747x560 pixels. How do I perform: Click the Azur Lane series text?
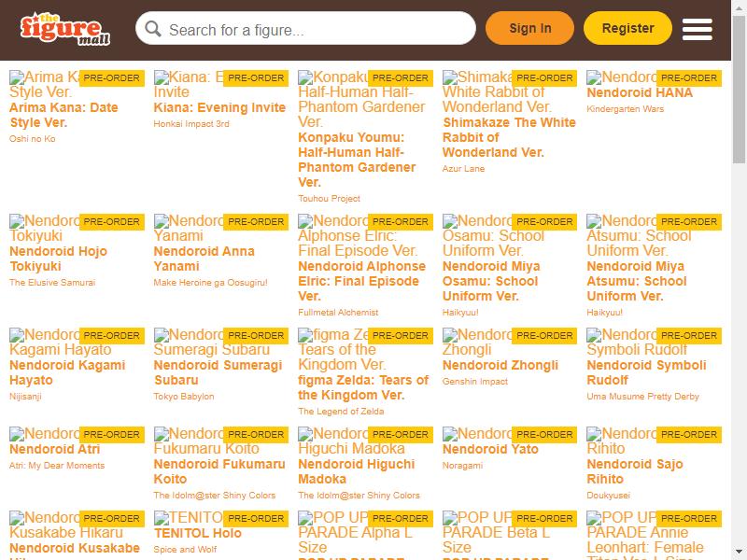pyautogui.click(x=463, y=169)
